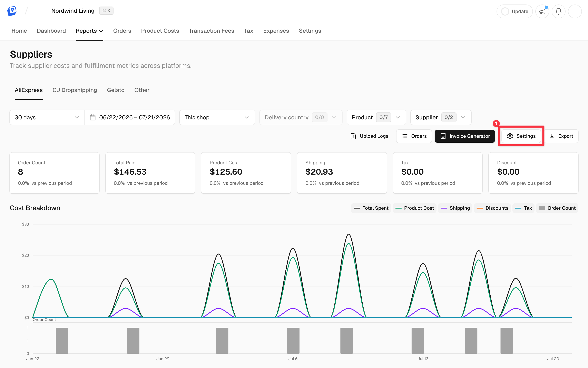Toggle Product Cost legend series
The image size is (588, 368).
414,208
